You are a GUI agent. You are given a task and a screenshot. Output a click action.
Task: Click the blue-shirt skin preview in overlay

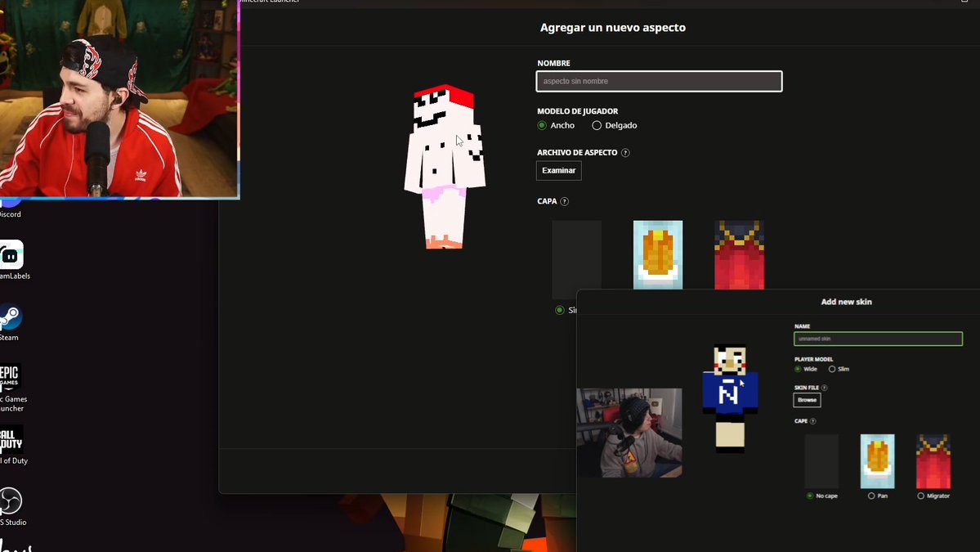[x=730, y=397]
